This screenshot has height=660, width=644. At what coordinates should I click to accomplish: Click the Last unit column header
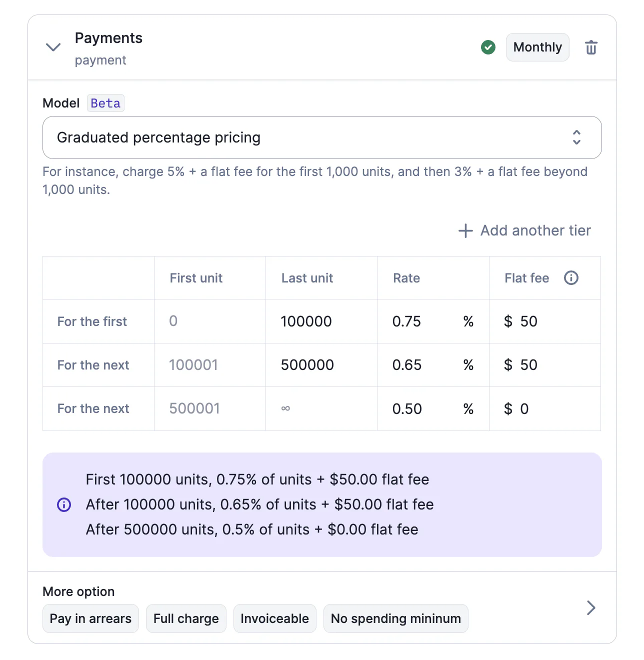tap(307, 278)
